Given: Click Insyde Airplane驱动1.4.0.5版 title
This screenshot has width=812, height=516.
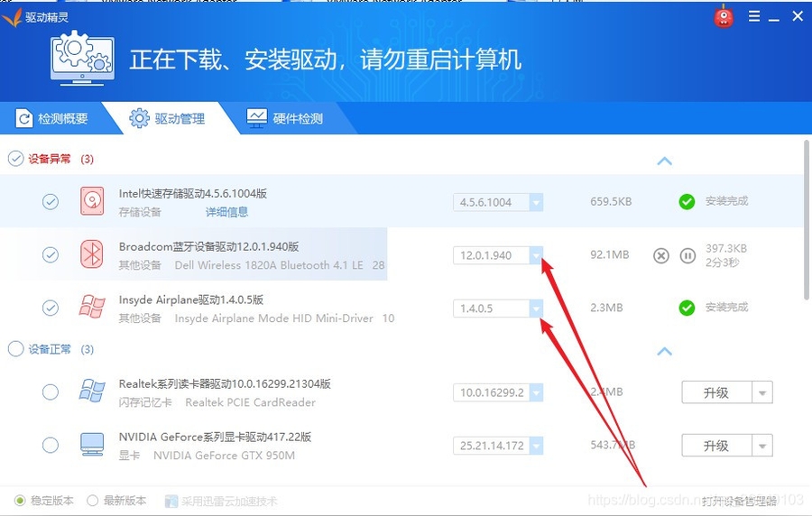Looking at the screenshot, I should [191, 300].
